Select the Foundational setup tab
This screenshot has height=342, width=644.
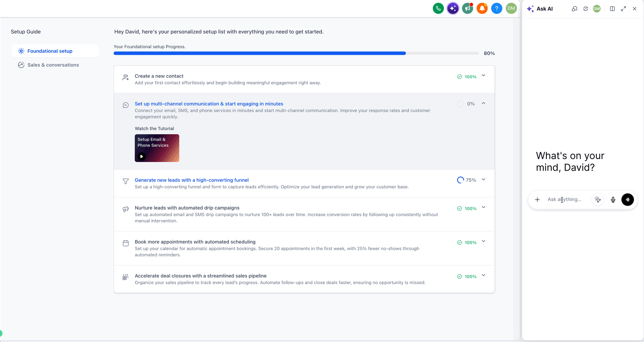[x=55, y=51]
